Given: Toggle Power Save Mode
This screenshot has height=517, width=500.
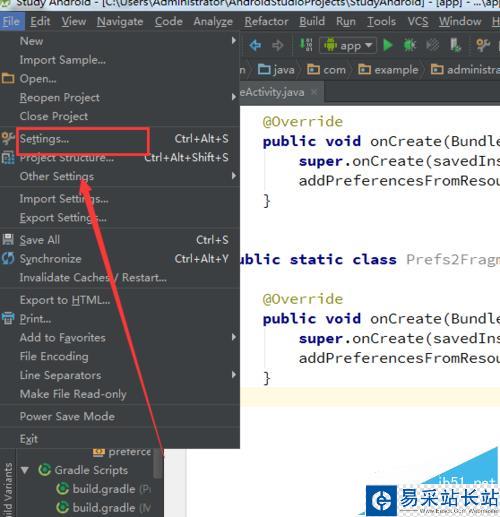Looking at the screenshot, I should [120, 416].
